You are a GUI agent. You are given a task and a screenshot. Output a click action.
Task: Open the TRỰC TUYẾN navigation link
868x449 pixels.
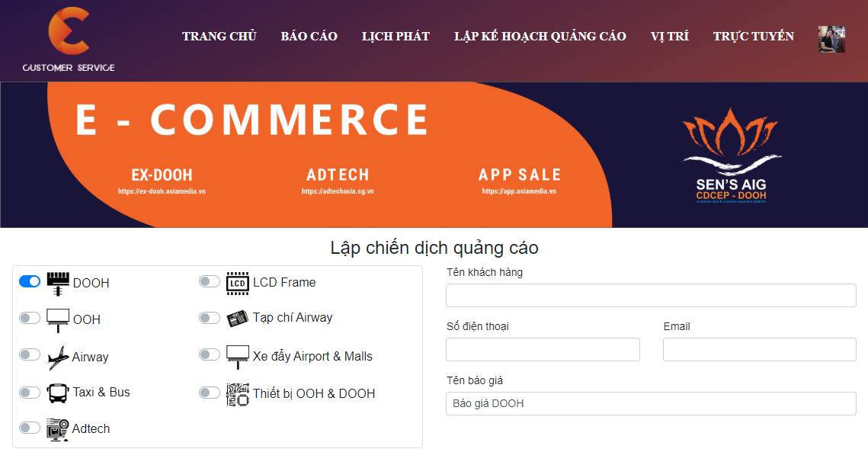(x=753, y=37)
